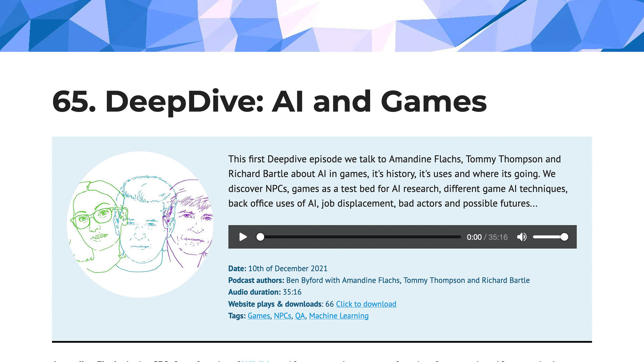Click the volume slider knob

pos(564,237)
